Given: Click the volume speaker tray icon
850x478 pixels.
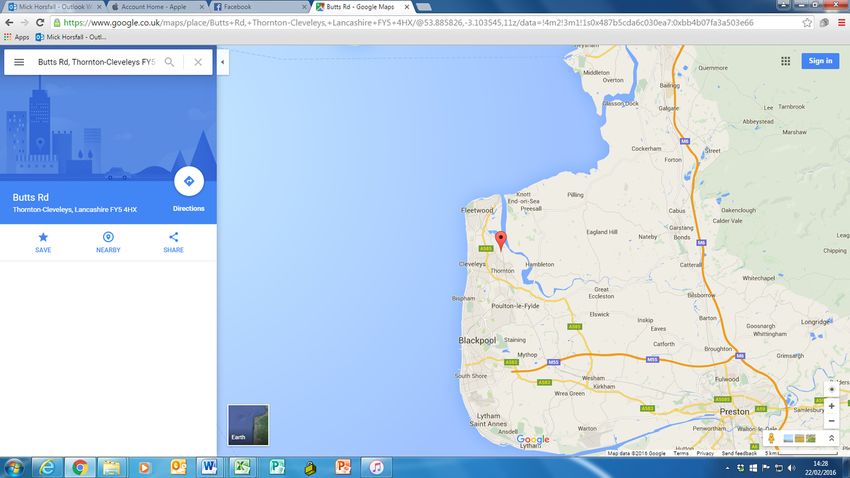Looking at the screenshot, I should tap(791, 468).
